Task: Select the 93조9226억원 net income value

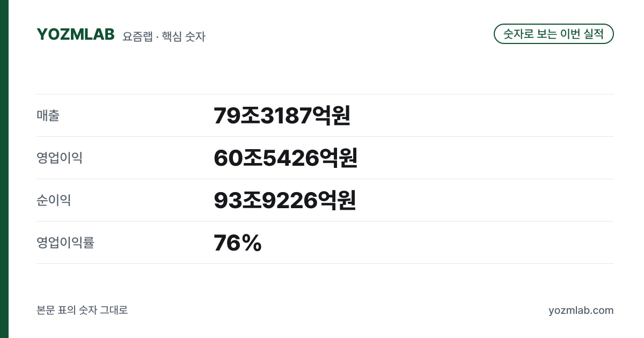Action: point(284,200)
